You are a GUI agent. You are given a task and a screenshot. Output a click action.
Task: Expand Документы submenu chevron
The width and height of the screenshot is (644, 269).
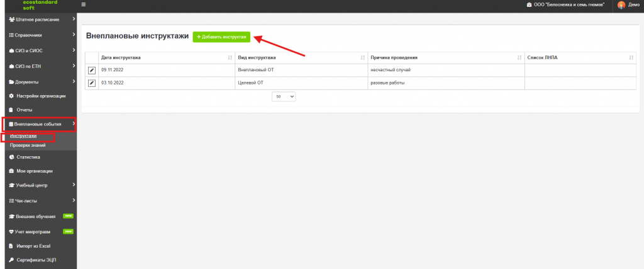coord(73,81)
